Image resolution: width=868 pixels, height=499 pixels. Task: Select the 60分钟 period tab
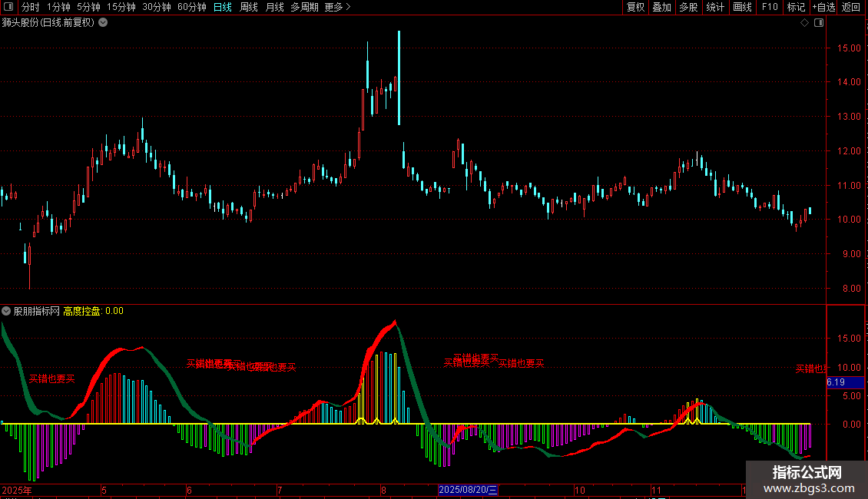tap(192, 7)
